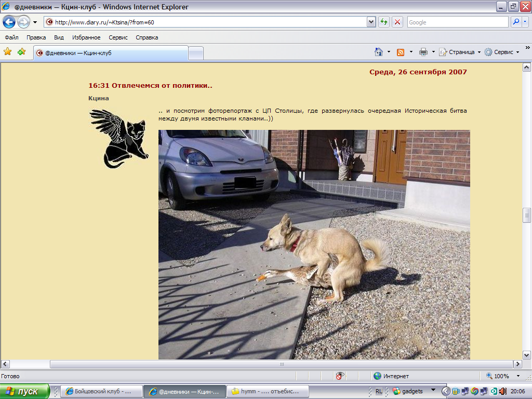Open the Сервис toolbar dropdown
The height and width of the screenshot is (399, 532).
[502, 52]
